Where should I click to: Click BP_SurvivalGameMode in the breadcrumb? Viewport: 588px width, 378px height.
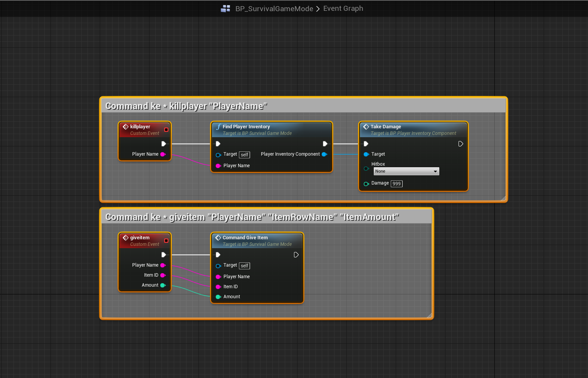(274, 8)
